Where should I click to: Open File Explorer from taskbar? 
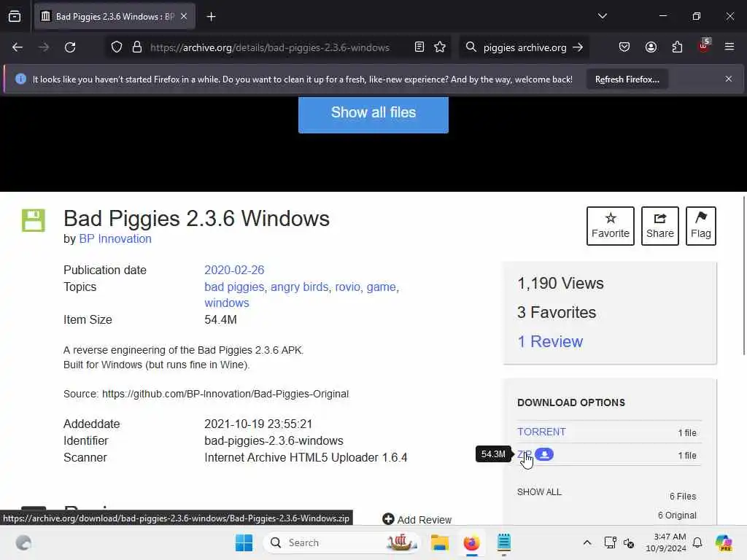439,542
